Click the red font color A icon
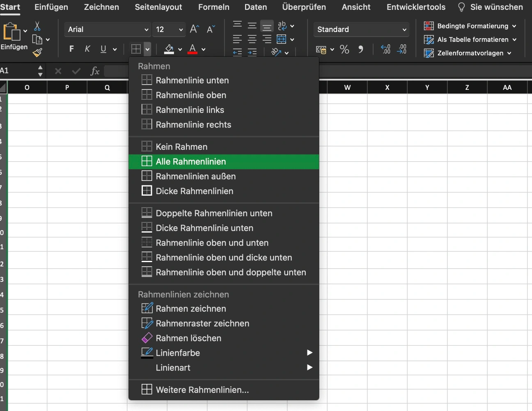Screen dimensions: 532x411 [x=193, y=49]
